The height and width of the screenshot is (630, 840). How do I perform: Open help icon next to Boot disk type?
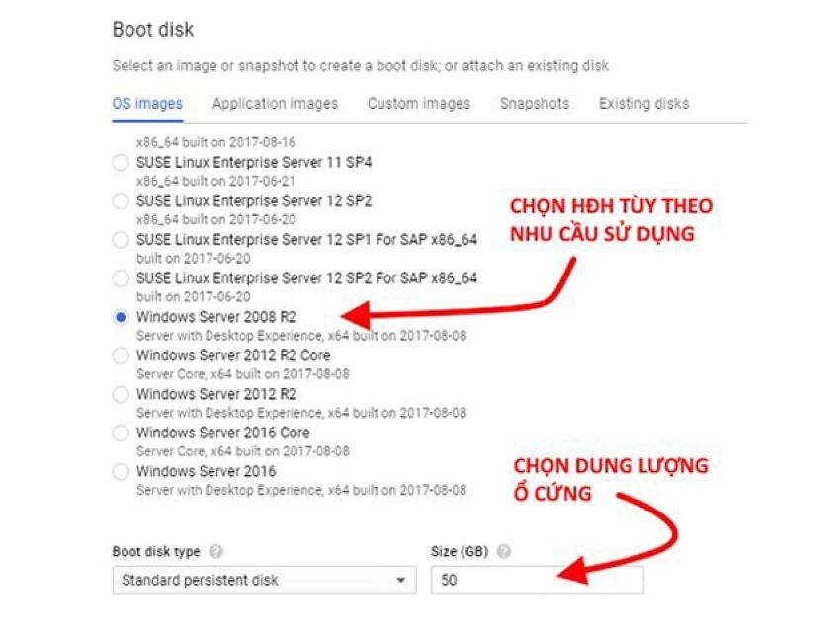tap(215, 551)
